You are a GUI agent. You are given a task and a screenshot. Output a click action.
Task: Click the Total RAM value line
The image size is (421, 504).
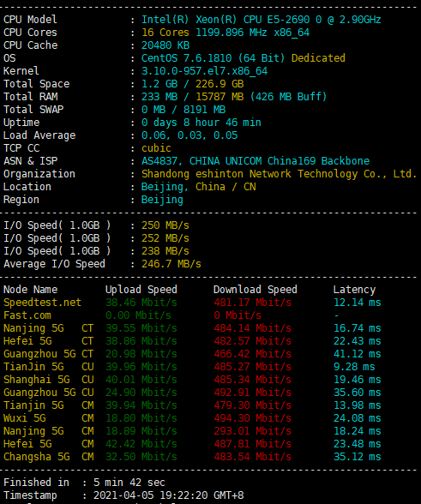pyautogui.click(x=234, y=97)
